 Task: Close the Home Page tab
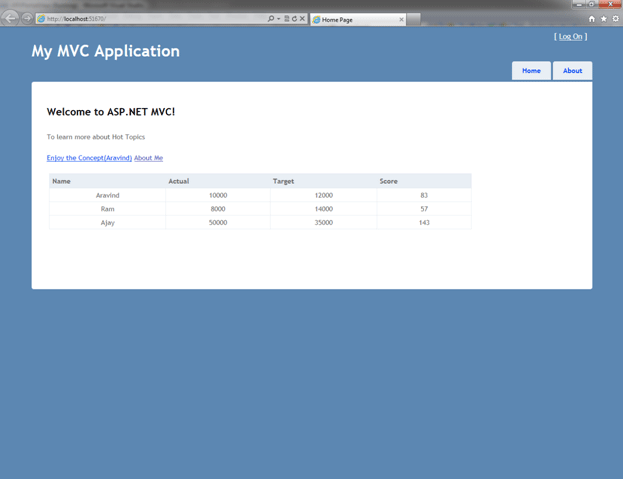(401, 19)
